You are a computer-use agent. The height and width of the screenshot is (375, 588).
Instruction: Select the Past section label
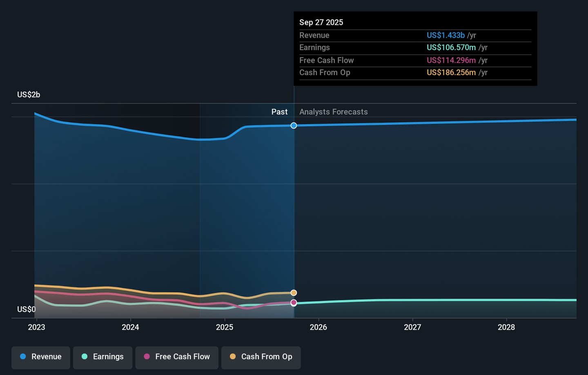point(279,112)
